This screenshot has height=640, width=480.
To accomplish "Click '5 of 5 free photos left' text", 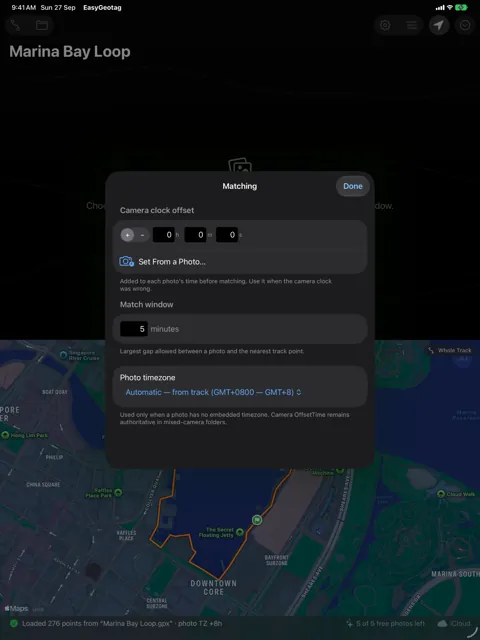I will 390,623.
